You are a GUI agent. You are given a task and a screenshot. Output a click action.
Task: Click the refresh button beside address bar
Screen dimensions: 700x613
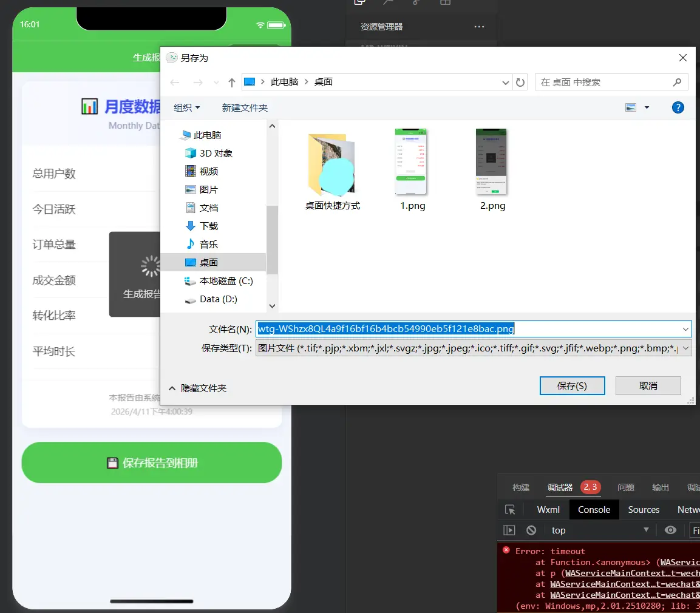coord(520,83)
